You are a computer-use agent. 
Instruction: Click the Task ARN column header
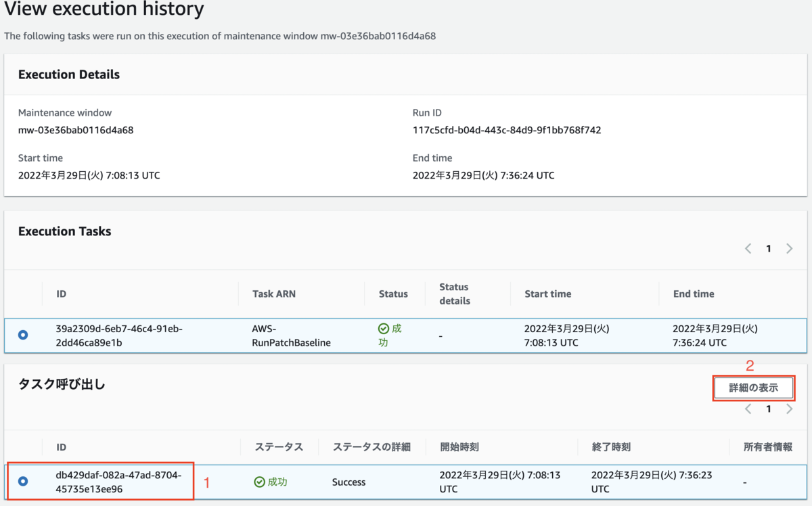click(273, 294)
